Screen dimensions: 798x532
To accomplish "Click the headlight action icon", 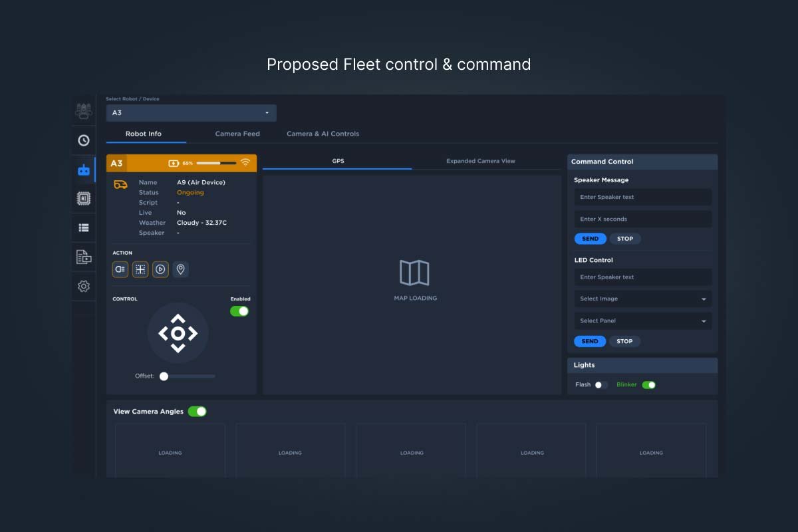I will click(120, 269).
